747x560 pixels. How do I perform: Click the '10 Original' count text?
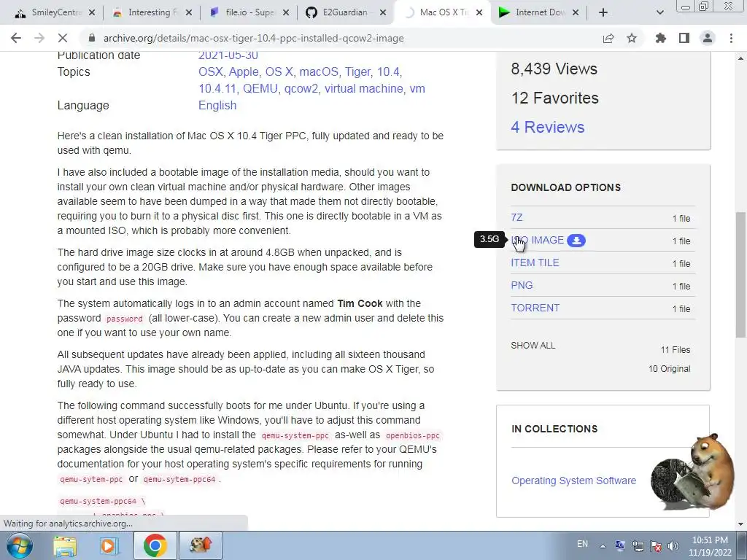click(669, 368)
